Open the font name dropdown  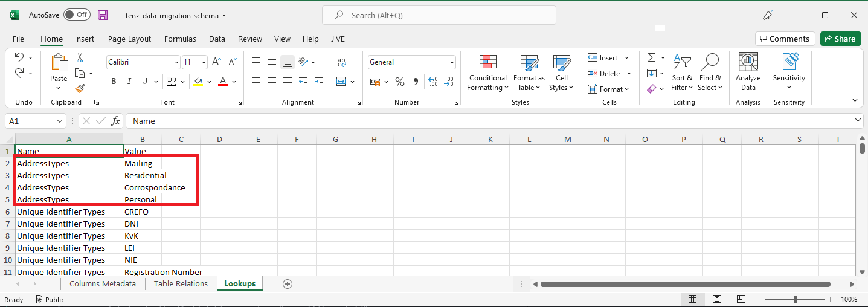tap(176, 62)
